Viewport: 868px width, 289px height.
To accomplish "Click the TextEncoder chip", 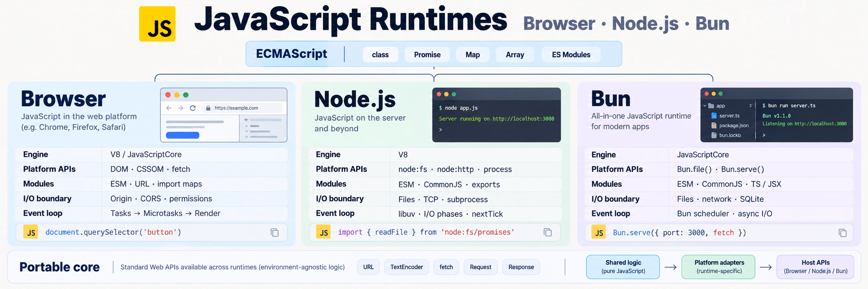I will [x=406, y=267].
